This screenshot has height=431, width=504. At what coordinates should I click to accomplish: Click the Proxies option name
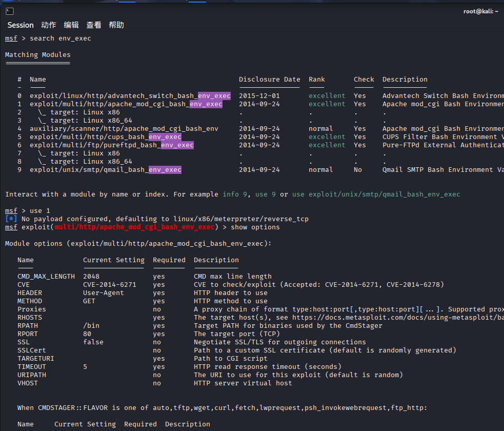click(x=31, y=309)
